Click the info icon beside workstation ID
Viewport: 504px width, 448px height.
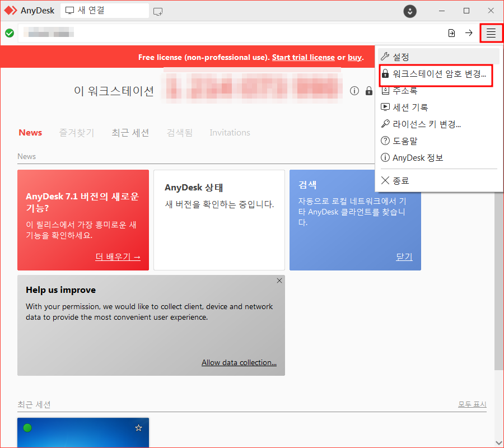click(354, 90)
